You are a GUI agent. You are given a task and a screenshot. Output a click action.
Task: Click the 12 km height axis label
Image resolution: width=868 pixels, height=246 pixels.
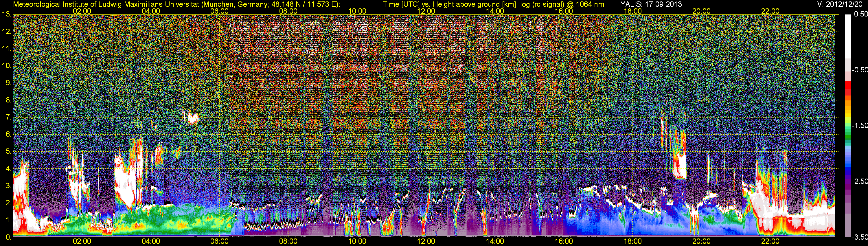(x=6, y=31)
